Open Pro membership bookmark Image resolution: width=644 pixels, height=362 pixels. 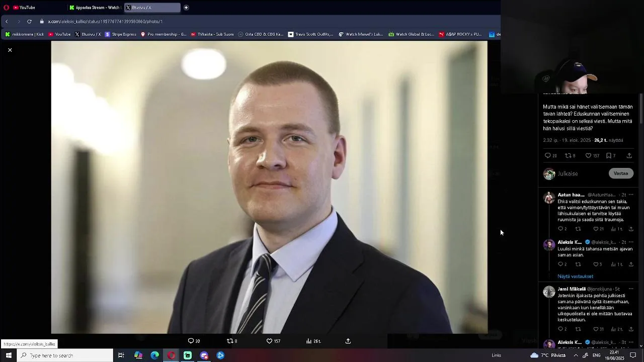click(164, 34)
